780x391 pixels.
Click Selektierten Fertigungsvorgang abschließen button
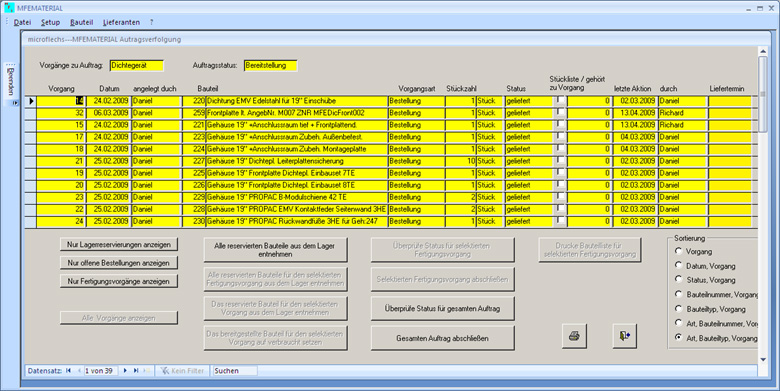tap(442, 279)
